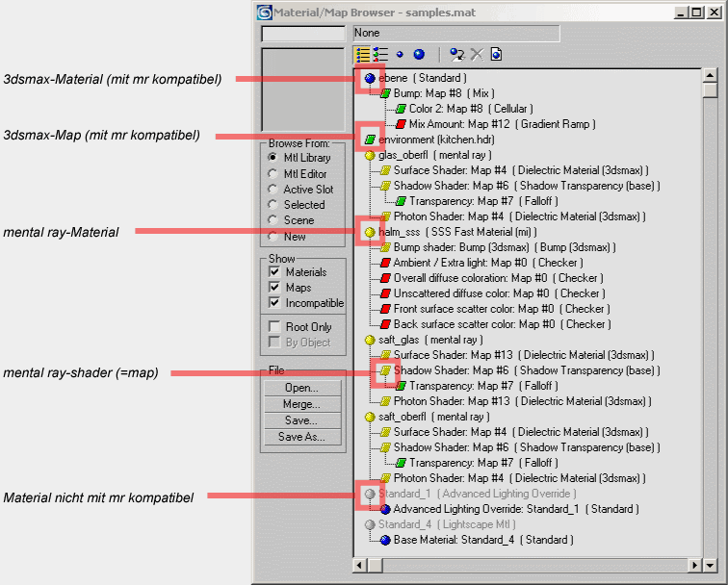The image size is (728, 585).
Task: Click Update Scene Materials from Library icon
Action: point(456,55)
